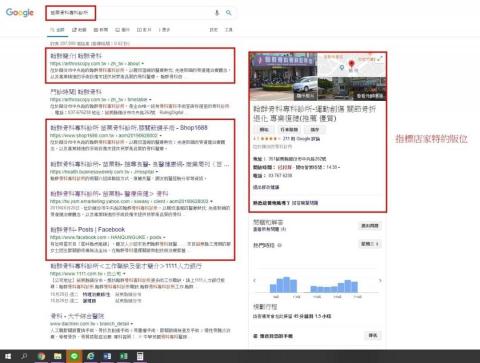Expand dropdown arrow after facebook.com URL
The width and height of the screenshot is (480, 363).
pos(165,237)
